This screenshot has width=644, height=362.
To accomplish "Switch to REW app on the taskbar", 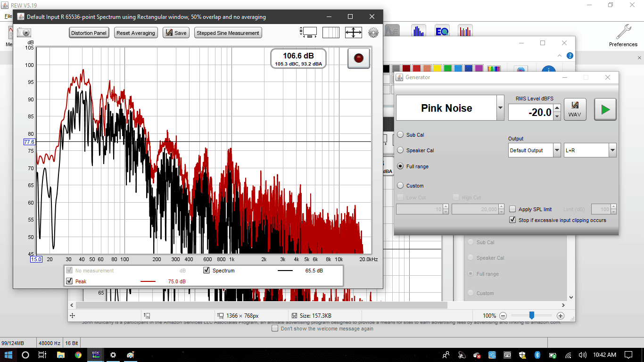I will pyautogui.click(x=96, y=355).
